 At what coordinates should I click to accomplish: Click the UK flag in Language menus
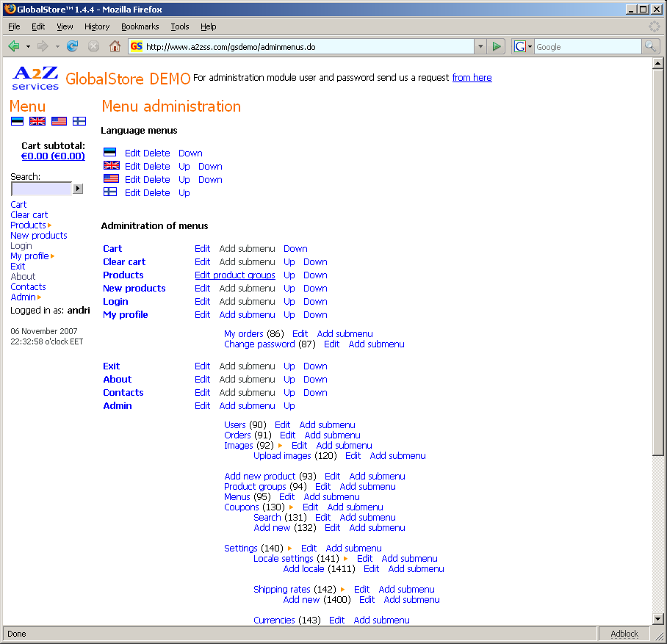click(112, 165)
